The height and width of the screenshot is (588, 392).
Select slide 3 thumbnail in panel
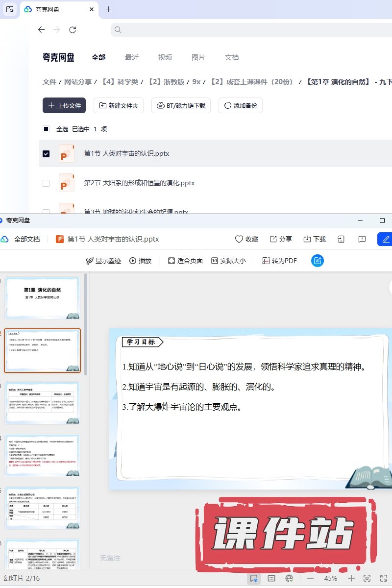click(43, 403)
